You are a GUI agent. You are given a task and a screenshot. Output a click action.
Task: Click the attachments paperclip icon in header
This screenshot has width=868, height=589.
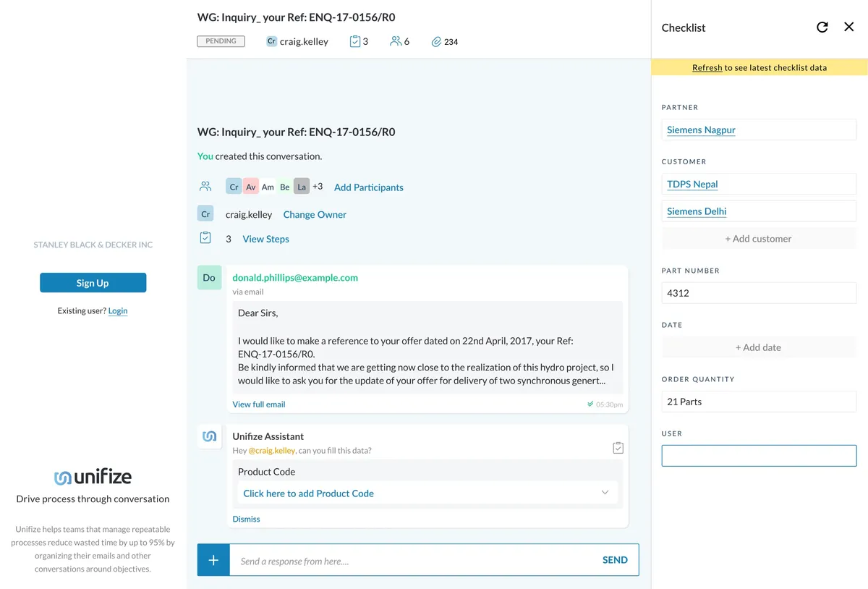[x=436, y=42]
